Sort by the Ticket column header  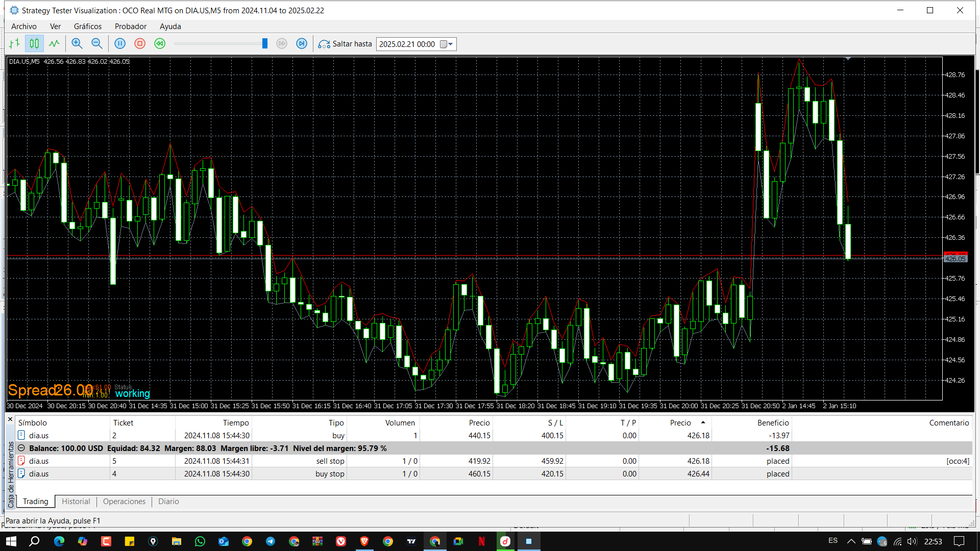(x=142, y=422)
